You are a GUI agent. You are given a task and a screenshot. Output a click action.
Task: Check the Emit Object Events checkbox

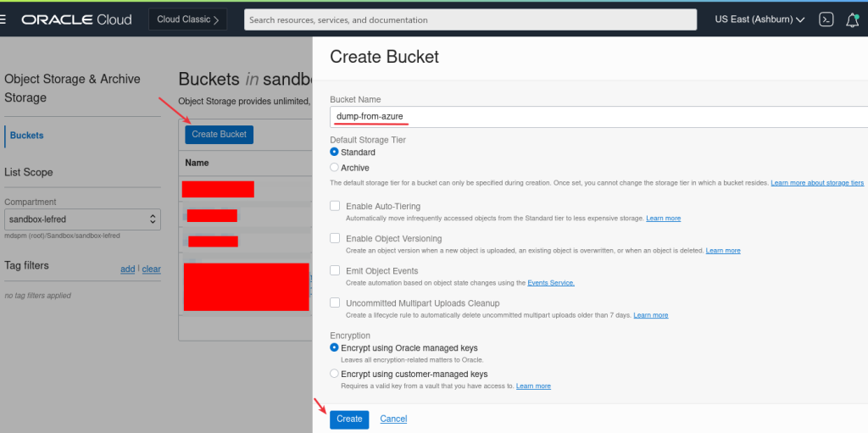[335, 270]
